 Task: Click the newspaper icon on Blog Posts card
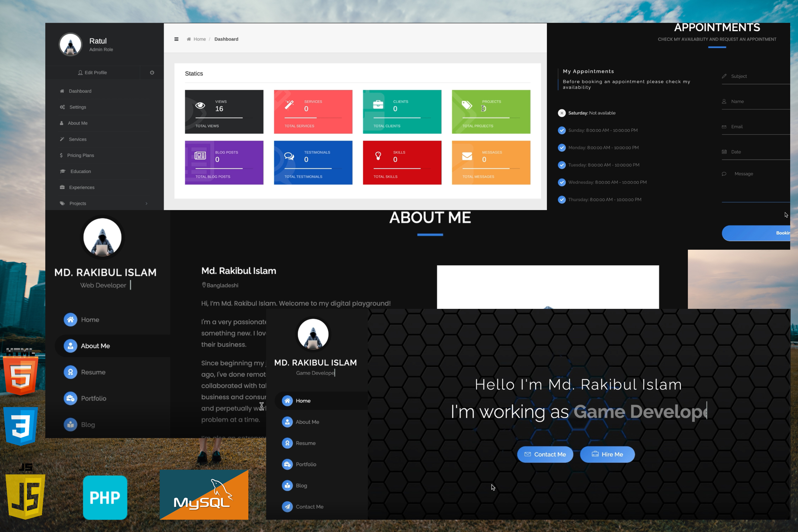click(200, 156)
